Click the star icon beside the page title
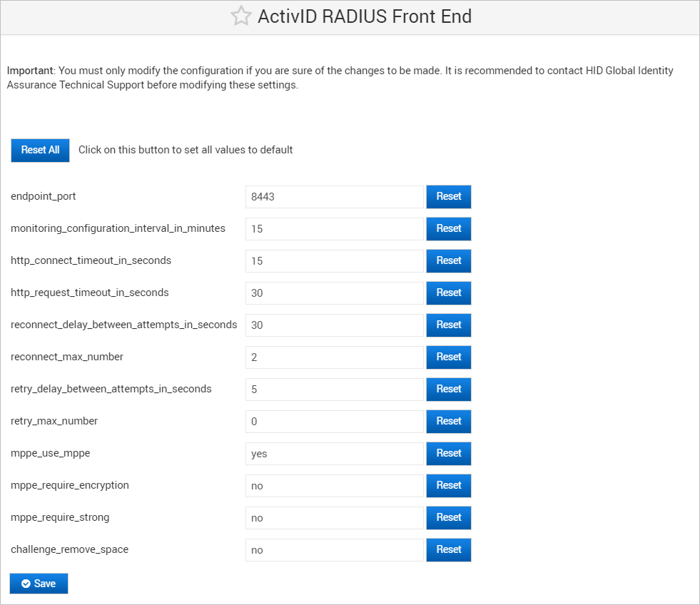 tap(242, 16)
